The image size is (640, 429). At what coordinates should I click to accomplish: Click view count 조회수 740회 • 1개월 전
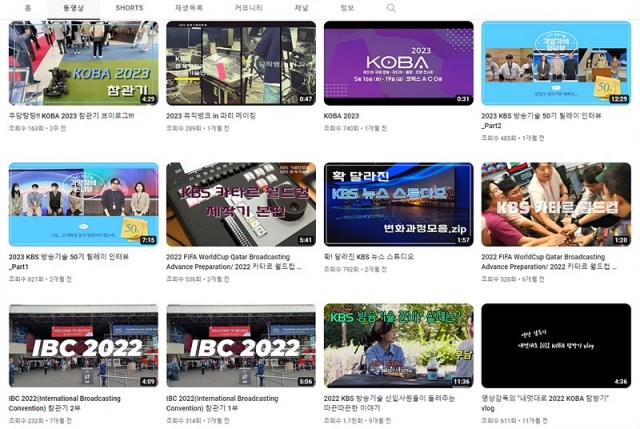pyautogui.click(x=355, y=128)
